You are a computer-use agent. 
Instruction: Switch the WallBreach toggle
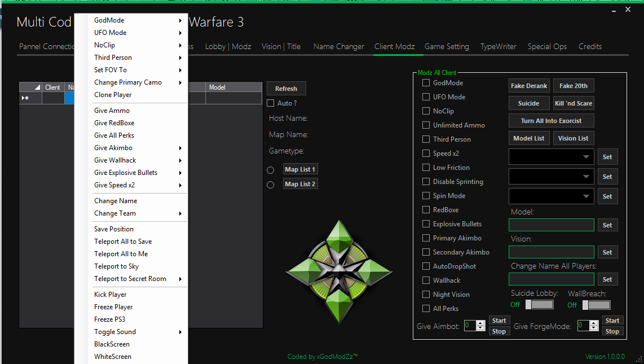[597, 305]
